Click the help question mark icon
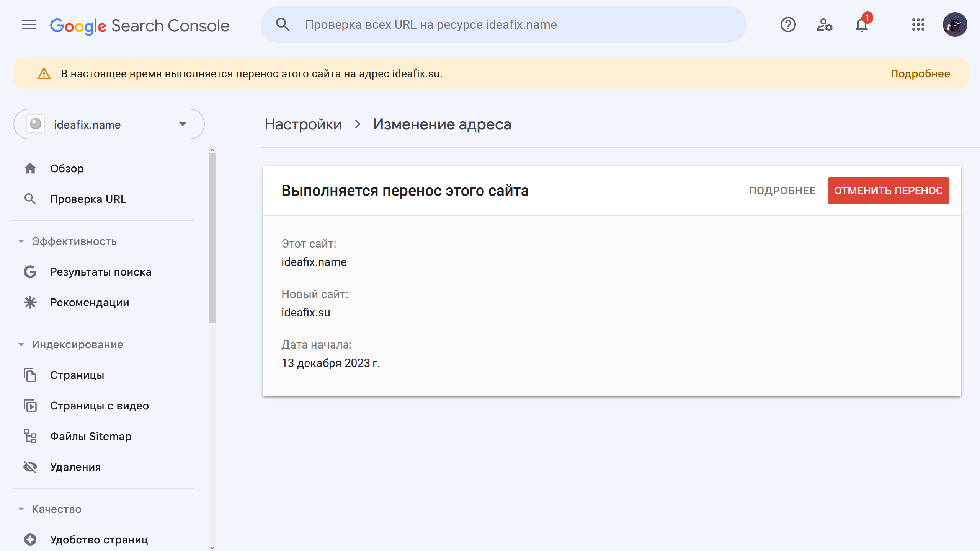980x551 pixels. [x=788, y=25]
